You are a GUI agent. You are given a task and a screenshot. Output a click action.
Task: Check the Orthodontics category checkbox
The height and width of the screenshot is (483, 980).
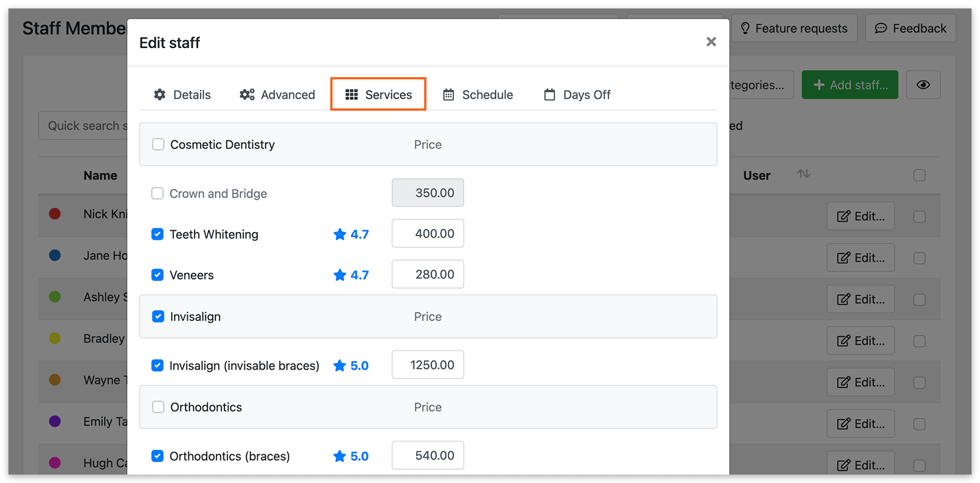pyautogui.click(x=158, y=407)
